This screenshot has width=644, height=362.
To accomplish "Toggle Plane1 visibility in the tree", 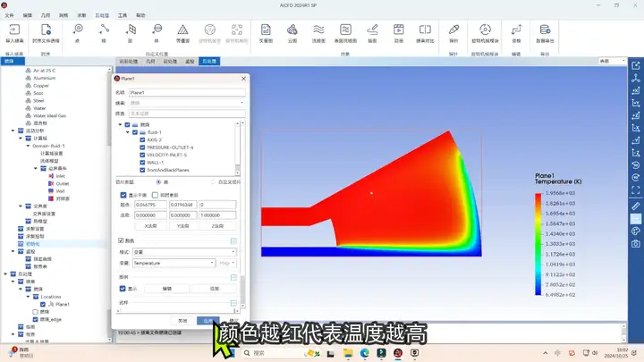I will [x=43, y=304].
